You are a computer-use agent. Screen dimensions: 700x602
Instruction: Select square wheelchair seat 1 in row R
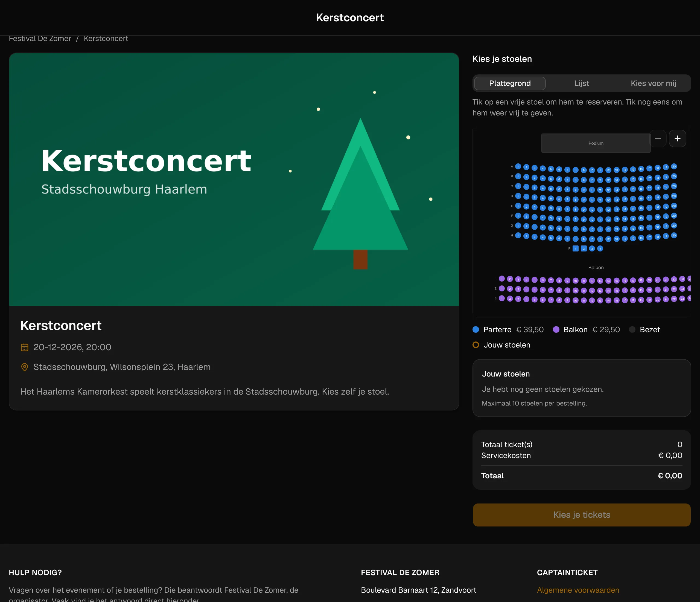pos(575,248)
